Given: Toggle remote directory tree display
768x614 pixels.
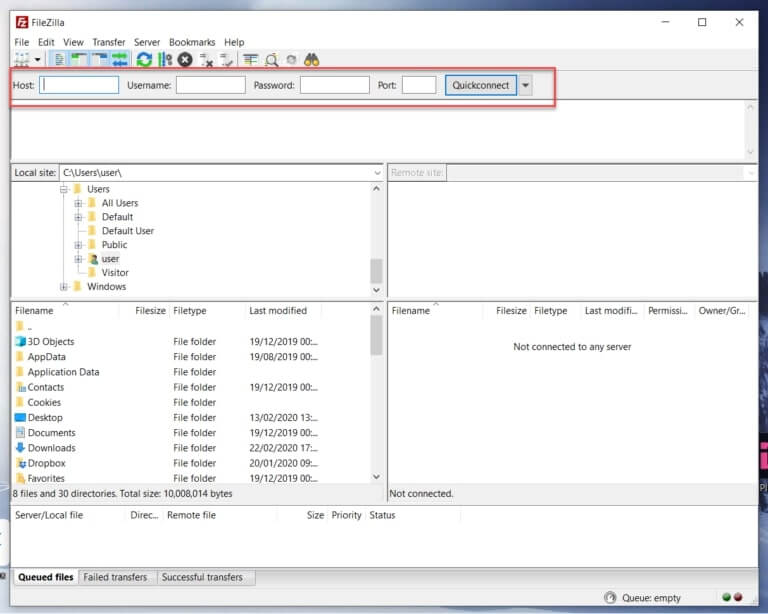Looking at the screenshot, I should click(99, 60).
